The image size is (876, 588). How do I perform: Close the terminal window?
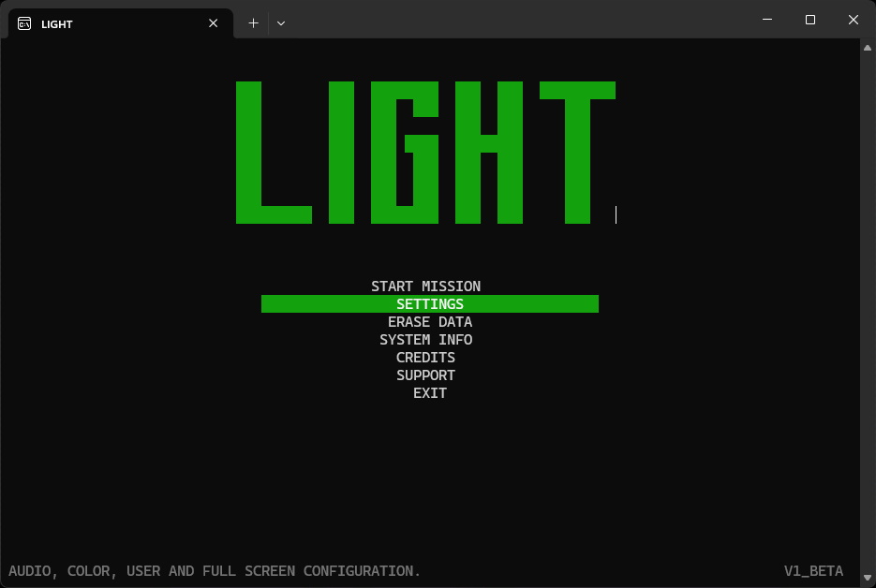pyautogui.click(x=854, y=20)
